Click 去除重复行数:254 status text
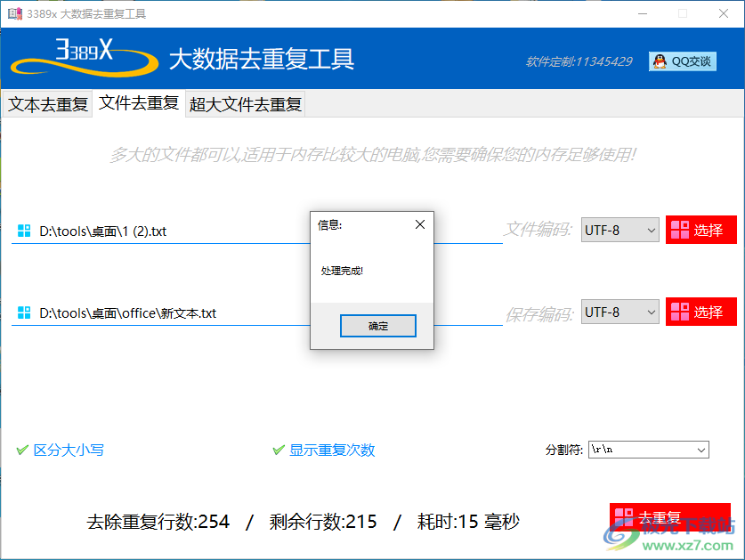Viewport: 745px width, 560px height. coord(158,522)
